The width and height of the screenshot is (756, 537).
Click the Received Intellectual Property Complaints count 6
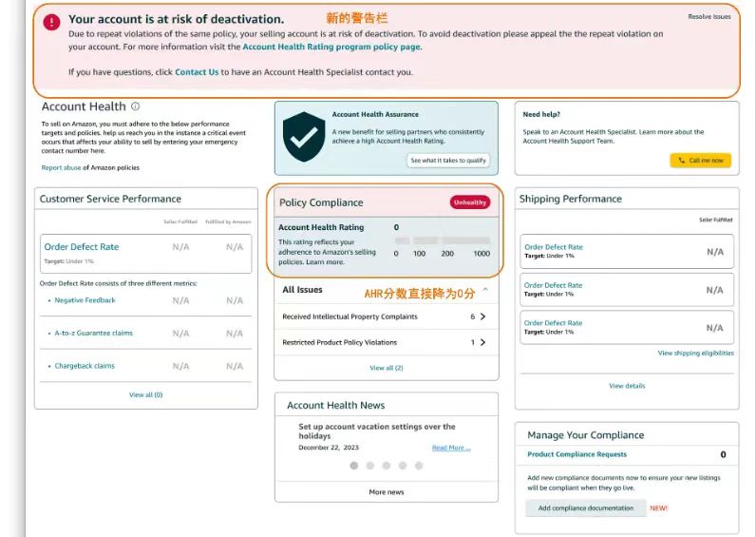point(473,316)
